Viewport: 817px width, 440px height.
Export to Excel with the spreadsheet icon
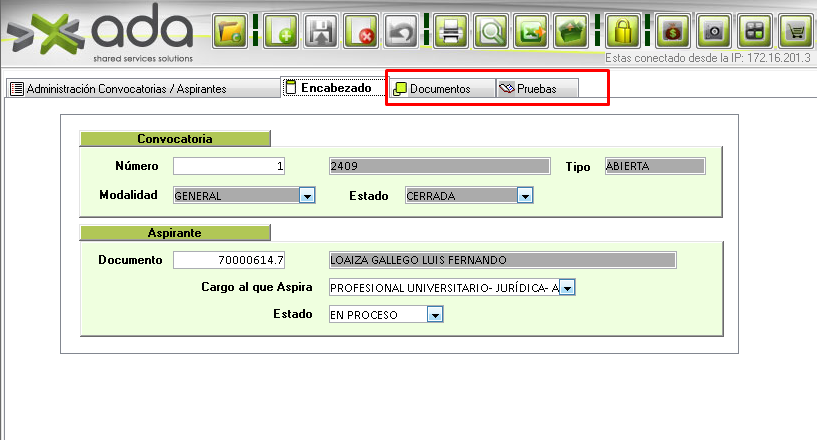(x=531, y=31)
